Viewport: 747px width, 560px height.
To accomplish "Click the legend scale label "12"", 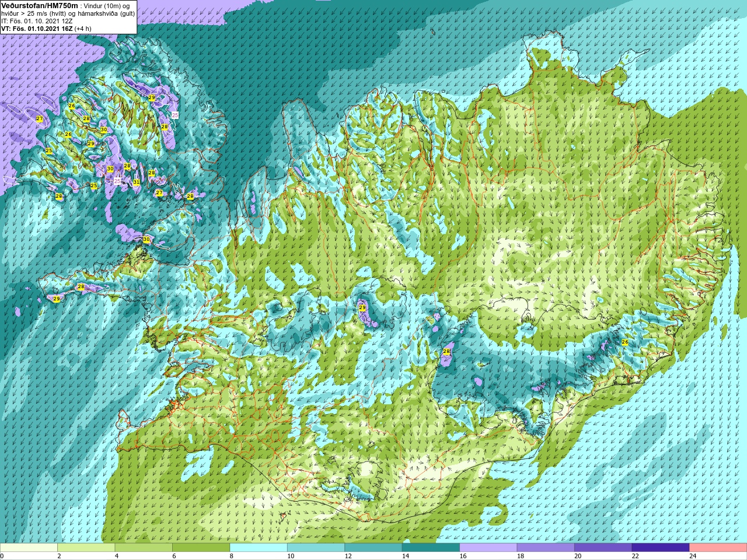I will tap(348, 556).
